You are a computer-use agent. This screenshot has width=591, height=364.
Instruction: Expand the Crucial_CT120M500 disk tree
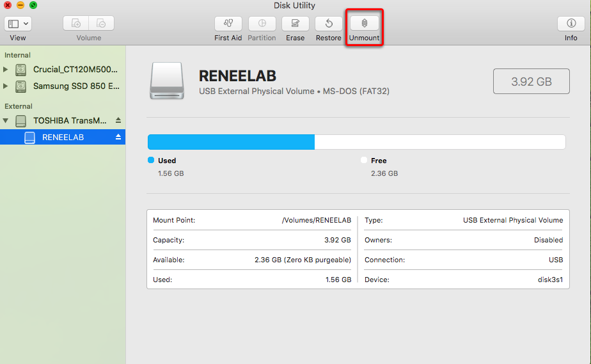coord(5,69)
